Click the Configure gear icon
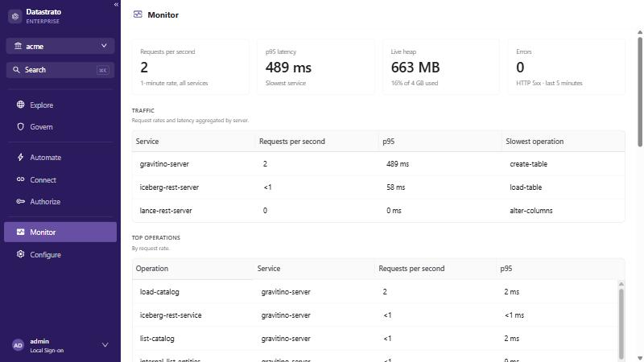 [x=21, y=254]
